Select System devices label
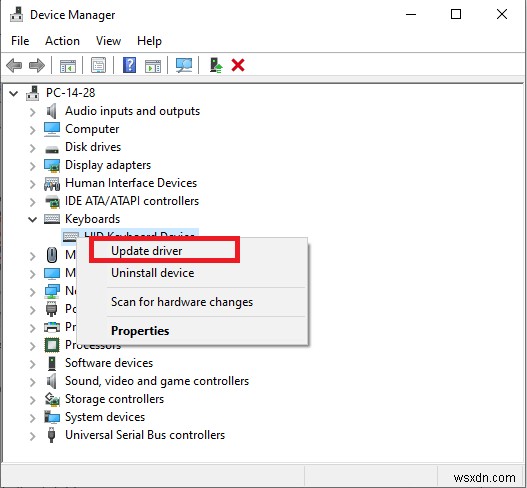 (x=105, y=417)
